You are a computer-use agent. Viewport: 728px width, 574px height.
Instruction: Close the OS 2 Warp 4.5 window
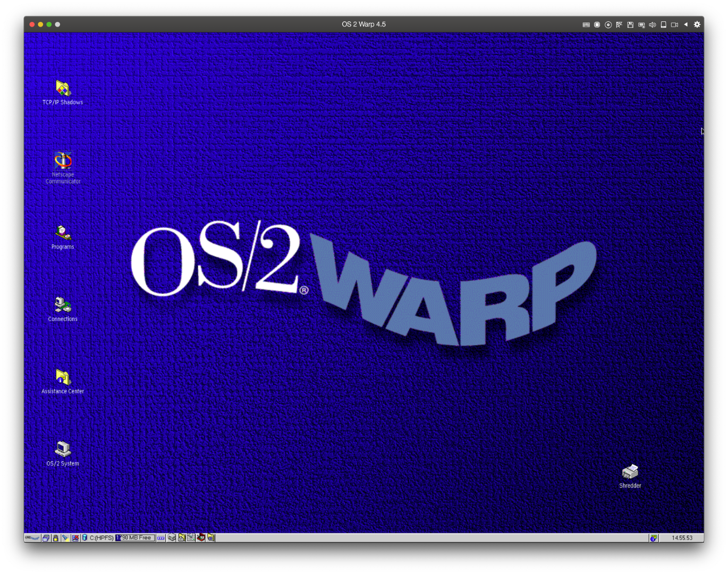(32, 24)
